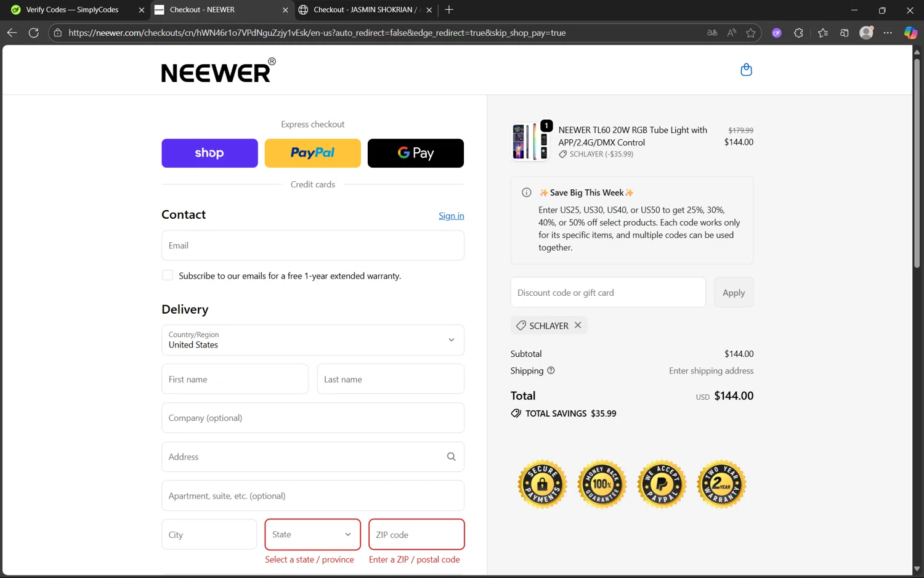This screenshot has width=924, height=578.
Task: Click the ZIP code field
Action: tap(416, 534)
